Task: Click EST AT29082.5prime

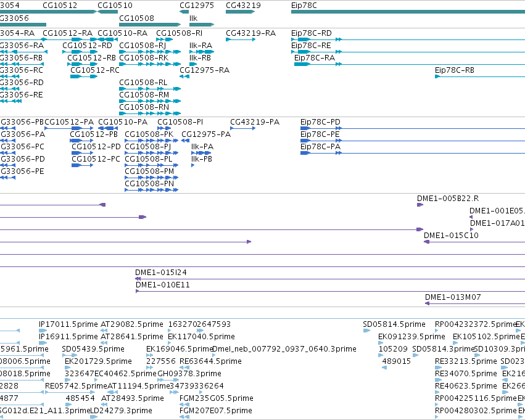Action: point(132,324)
